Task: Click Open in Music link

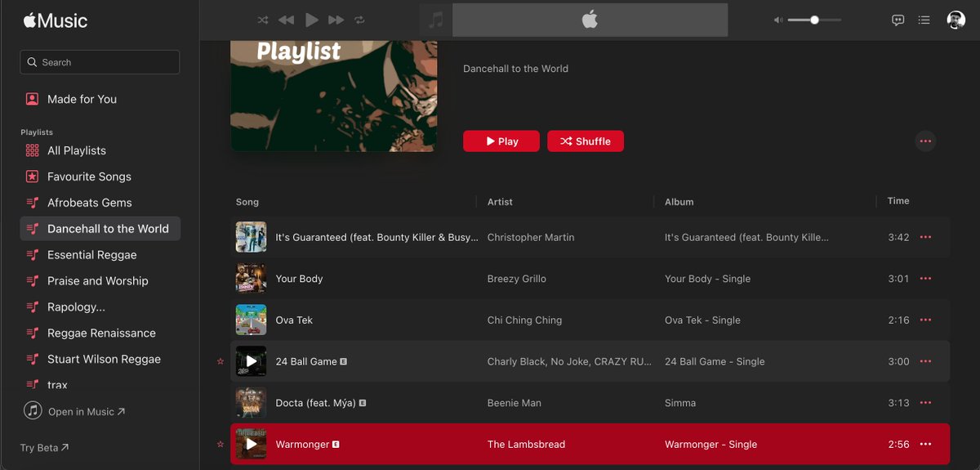Action: (75, 411)
